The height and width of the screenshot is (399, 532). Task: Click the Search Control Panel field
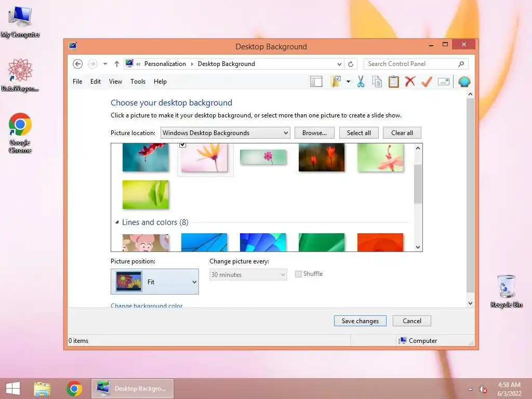tap(416, 64)
